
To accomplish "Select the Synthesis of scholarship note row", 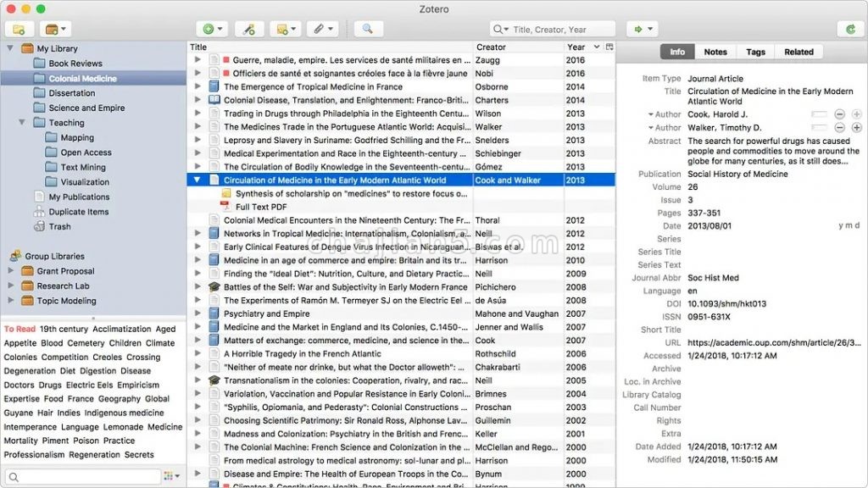I will click(351, 194).
